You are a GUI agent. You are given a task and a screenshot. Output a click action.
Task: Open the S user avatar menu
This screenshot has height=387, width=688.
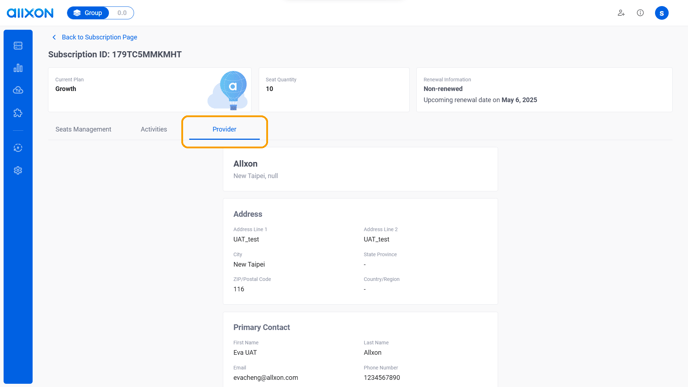(x=662, y=13)
